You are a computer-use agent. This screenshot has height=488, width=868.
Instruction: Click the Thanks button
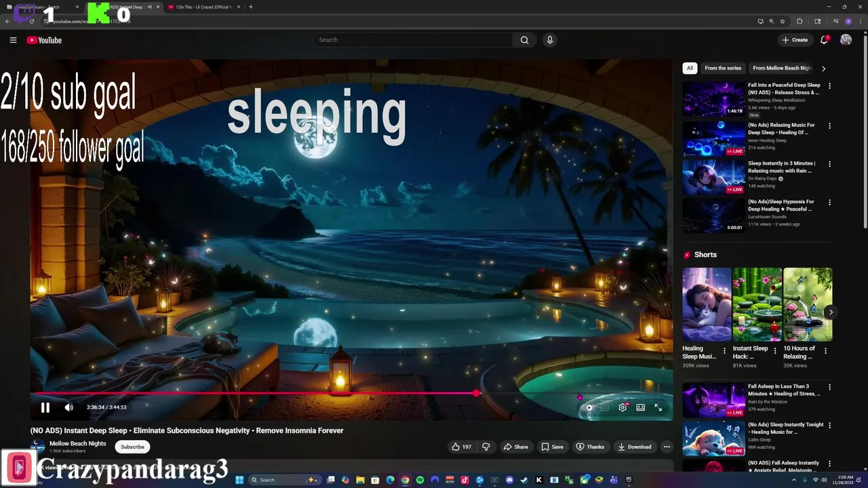[590, 447]
